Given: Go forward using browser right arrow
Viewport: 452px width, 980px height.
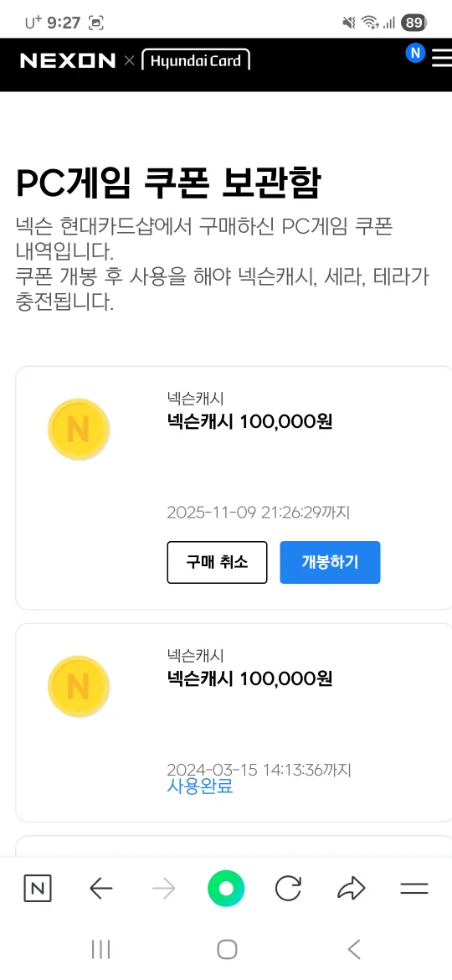Looking at the screenshot, I should coord(163,888).
